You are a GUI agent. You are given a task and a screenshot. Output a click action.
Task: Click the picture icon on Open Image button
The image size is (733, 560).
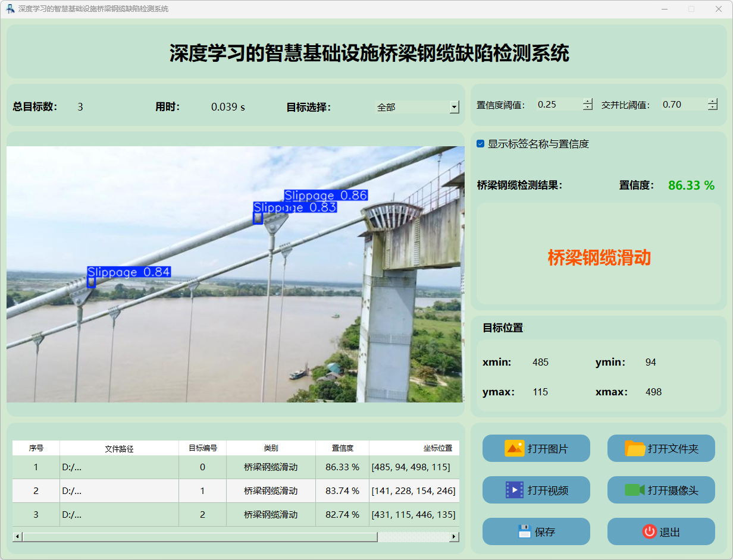coord(514,448)
